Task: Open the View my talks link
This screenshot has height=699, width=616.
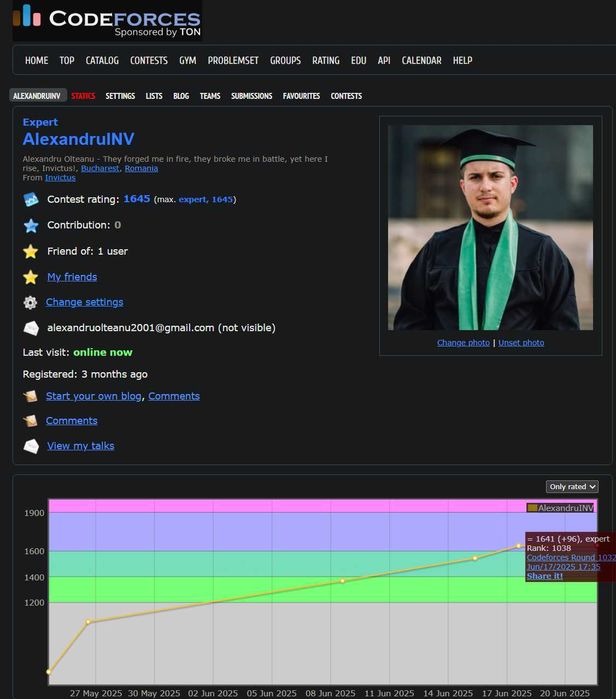Action: (81, 446)
